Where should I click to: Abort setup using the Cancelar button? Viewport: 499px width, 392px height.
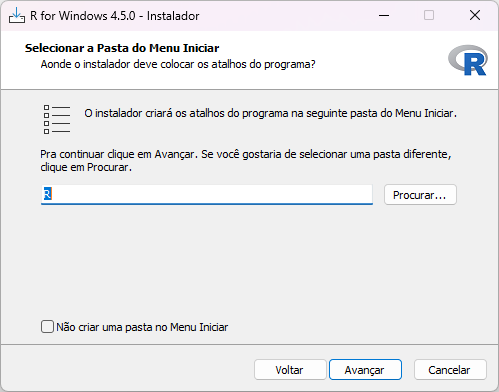point(450,370)
